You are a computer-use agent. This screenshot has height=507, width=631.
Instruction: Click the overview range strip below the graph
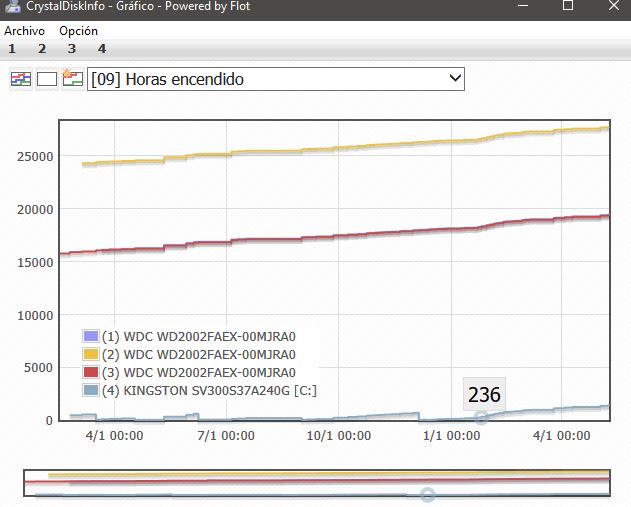(x=317, y=483)
